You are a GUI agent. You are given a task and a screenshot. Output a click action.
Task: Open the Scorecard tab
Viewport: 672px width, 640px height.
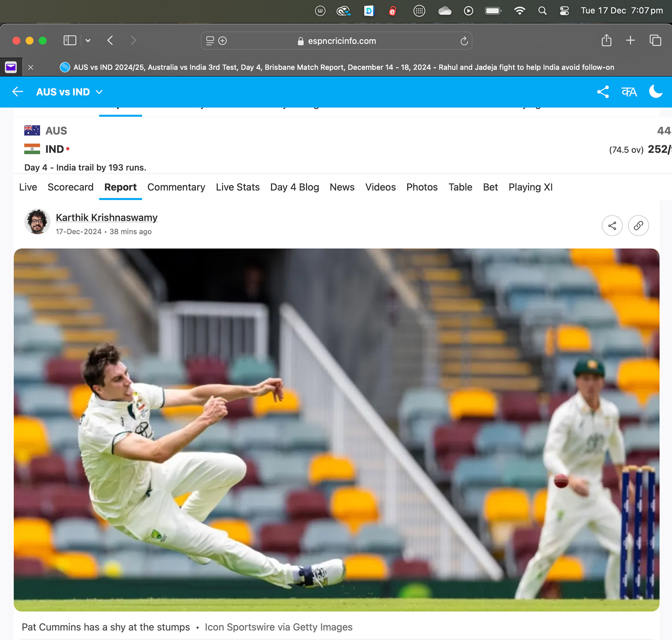click(x=70, y=187)
